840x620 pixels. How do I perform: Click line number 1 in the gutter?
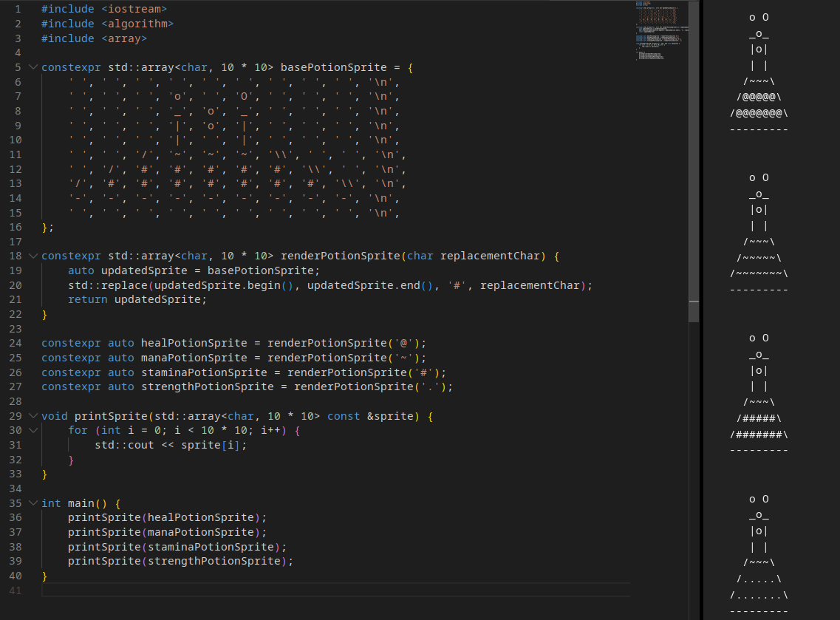pyautogui.click(x=18, y=9)
